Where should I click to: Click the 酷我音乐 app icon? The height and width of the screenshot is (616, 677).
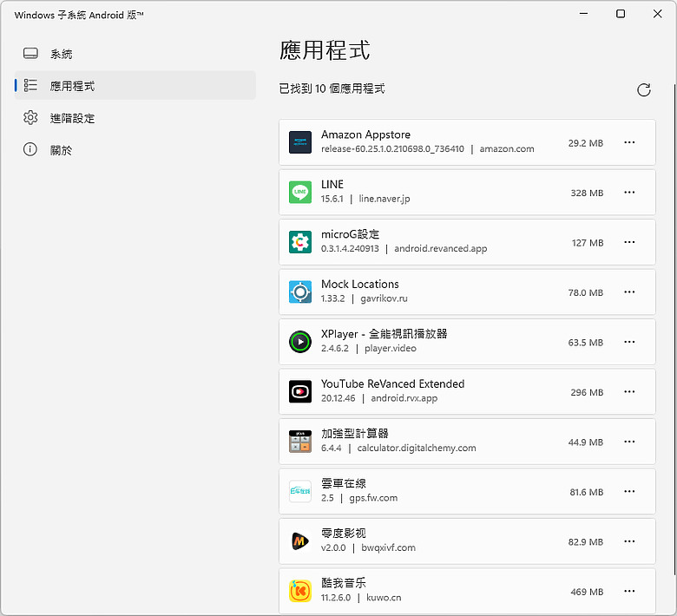tap(300, 591)
